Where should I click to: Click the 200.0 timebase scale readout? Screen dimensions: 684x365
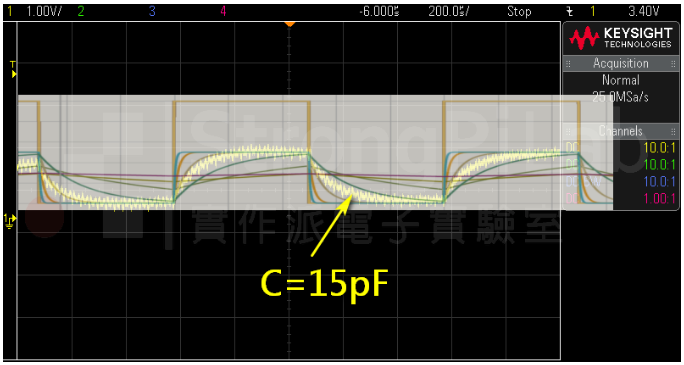coord(449,11)
